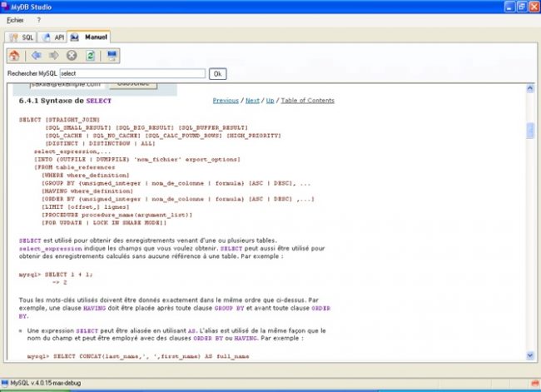Click the MyDB Studio title bar icon

4,6
